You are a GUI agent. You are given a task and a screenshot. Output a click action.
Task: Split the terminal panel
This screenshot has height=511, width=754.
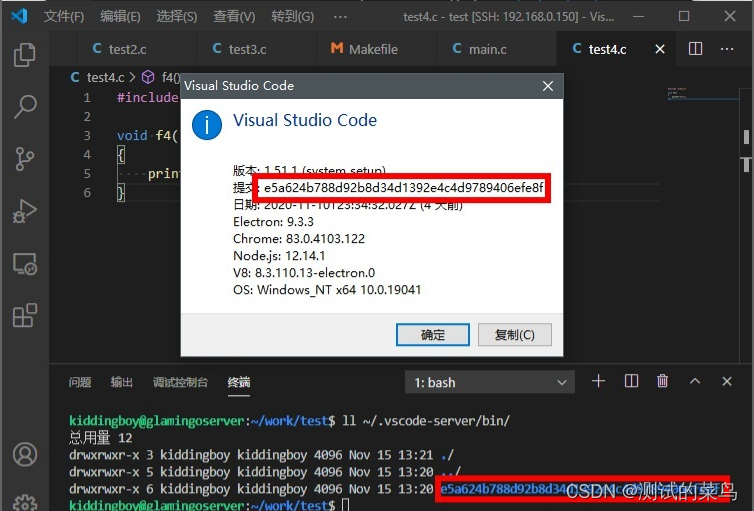tap(631, 381)
